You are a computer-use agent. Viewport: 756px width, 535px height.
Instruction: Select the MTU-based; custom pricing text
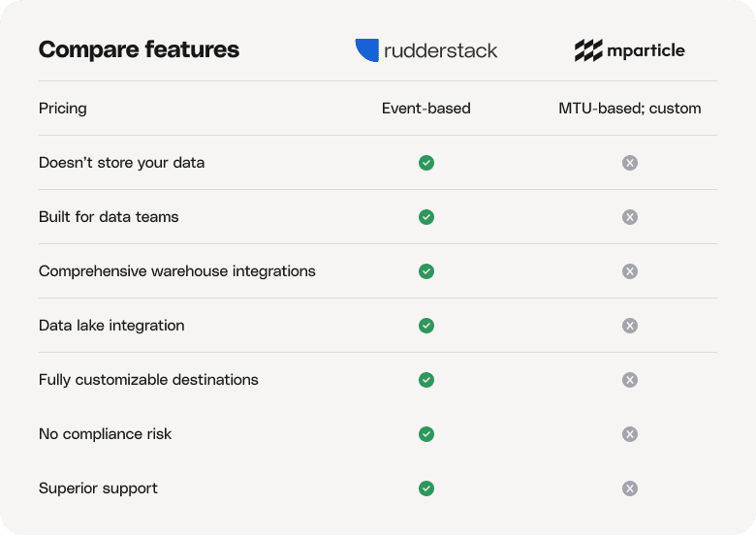click(630, 109)
